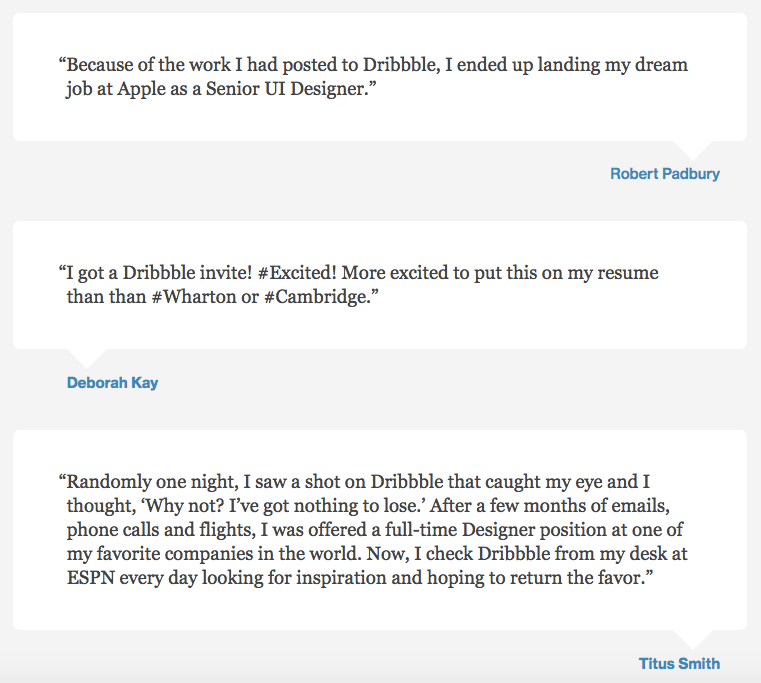Open Robert Padbury's profile link
The height and width of the screenshot is (683, 761).
pos(664,174)
